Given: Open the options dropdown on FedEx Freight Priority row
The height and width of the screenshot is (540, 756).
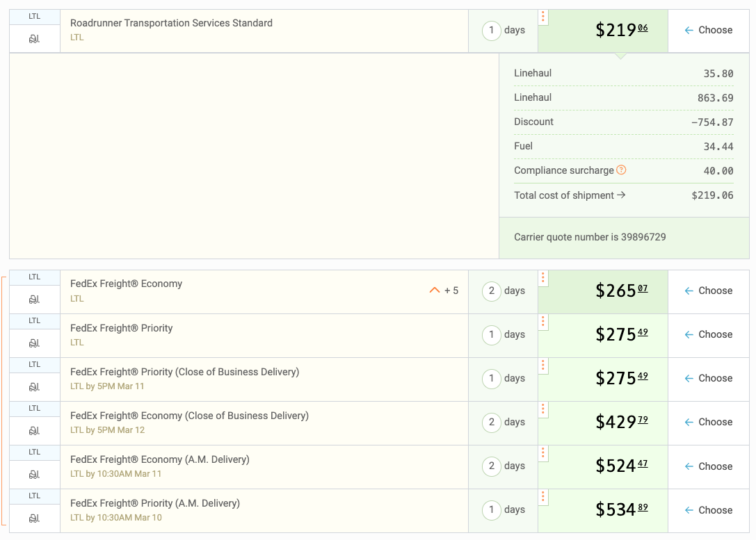Looking at the screenshot, I should 542,322.
